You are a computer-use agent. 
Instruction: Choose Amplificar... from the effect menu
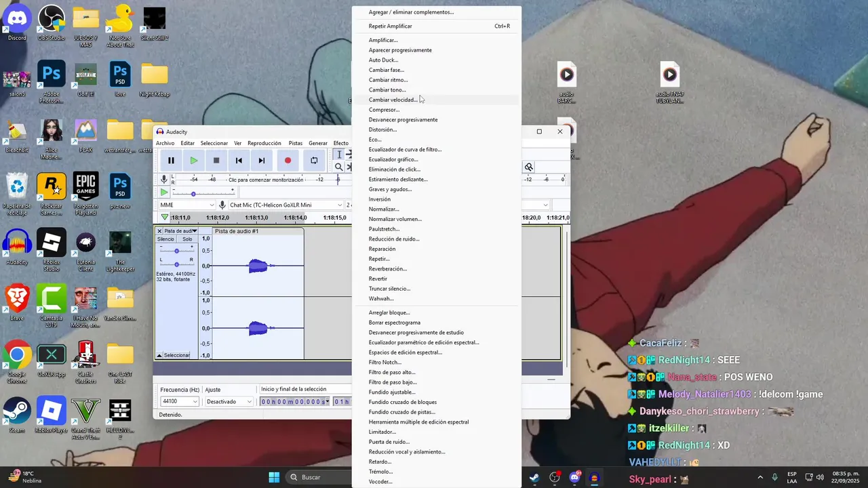(437, 40)
